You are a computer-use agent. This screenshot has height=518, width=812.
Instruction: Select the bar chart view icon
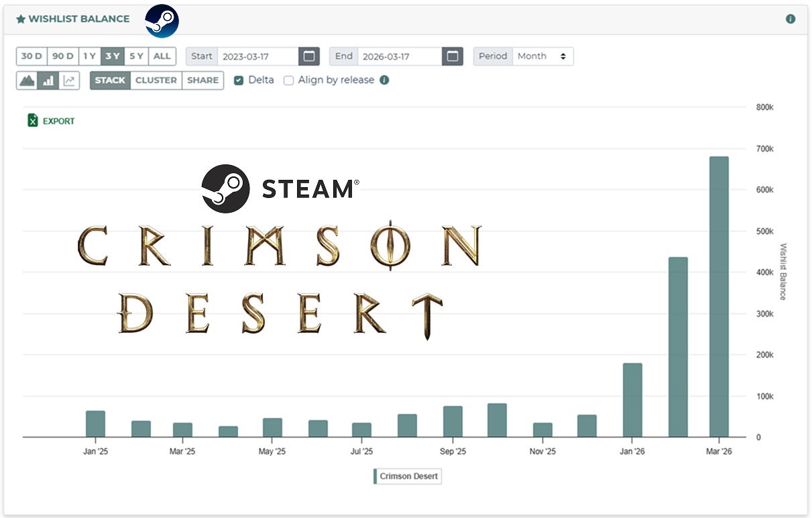[x=48, y=81]
